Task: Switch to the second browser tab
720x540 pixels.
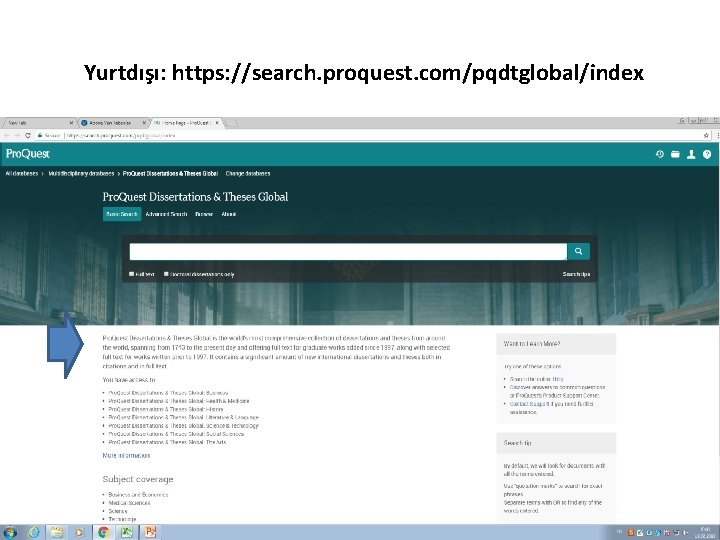Action: click(x=112, y=123)
